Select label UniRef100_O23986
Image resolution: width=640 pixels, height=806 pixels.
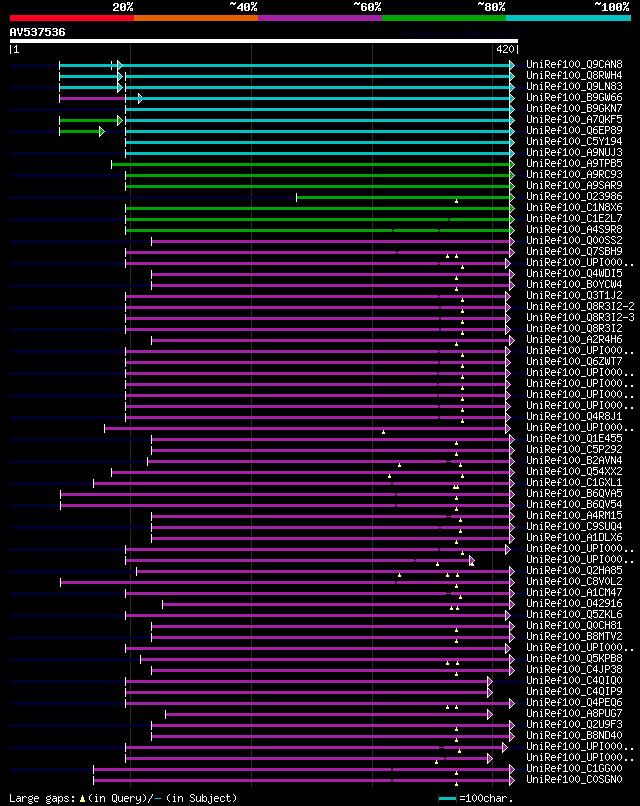point(574,196)
